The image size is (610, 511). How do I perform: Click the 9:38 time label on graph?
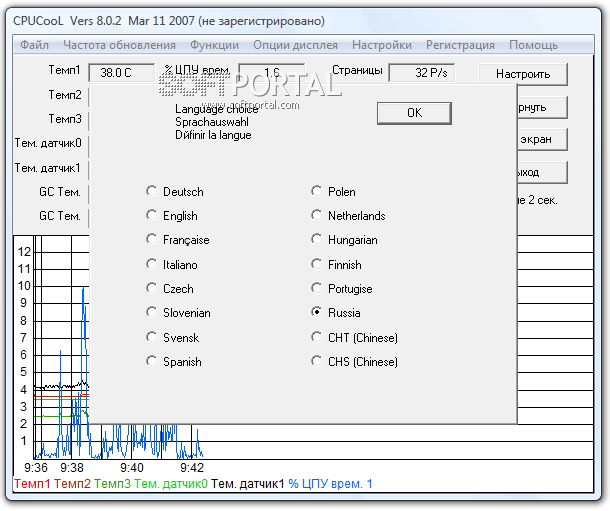72,467
